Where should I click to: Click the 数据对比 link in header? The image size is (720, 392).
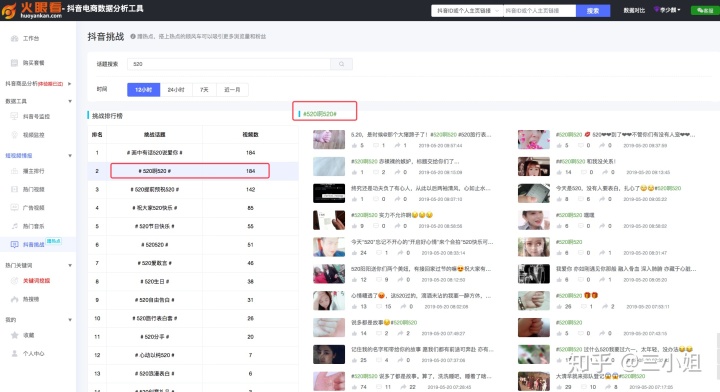(634, 10)
